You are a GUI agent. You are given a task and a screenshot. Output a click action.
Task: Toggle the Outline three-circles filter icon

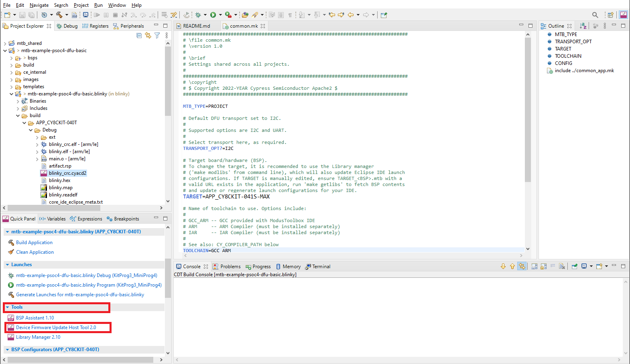coord(595,26)
